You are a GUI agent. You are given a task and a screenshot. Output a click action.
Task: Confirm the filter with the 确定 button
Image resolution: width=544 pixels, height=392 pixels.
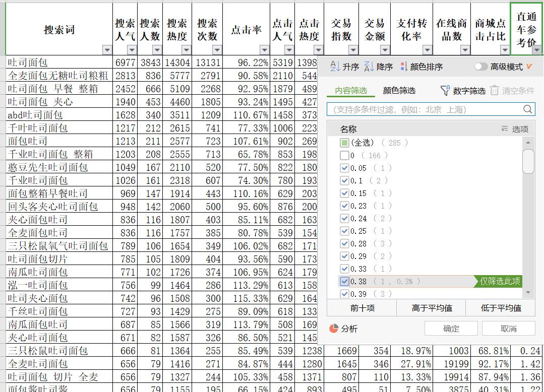450,328
